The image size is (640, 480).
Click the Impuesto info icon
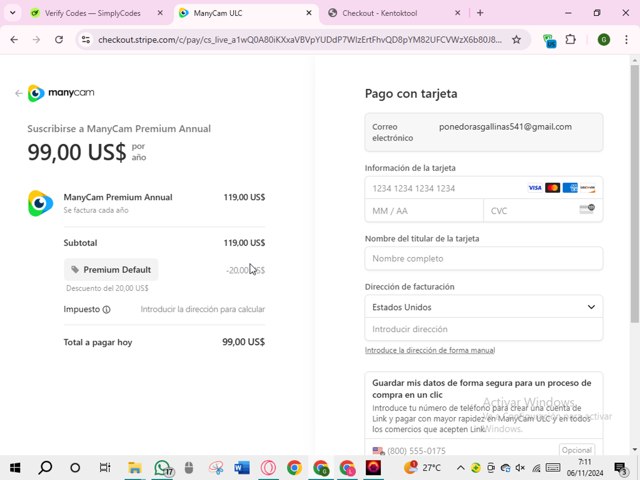point(107,309)
